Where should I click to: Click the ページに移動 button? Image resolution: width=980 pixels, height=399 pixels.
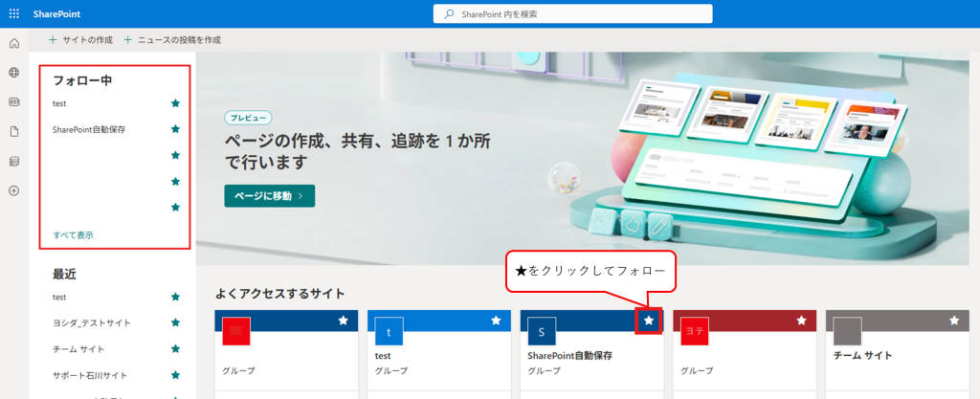click(269, 195)
